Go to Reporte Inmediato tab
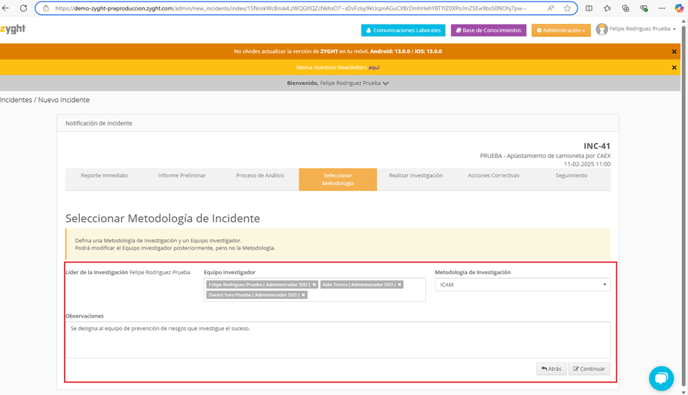 pyautogui.click(x=104, y=176)
